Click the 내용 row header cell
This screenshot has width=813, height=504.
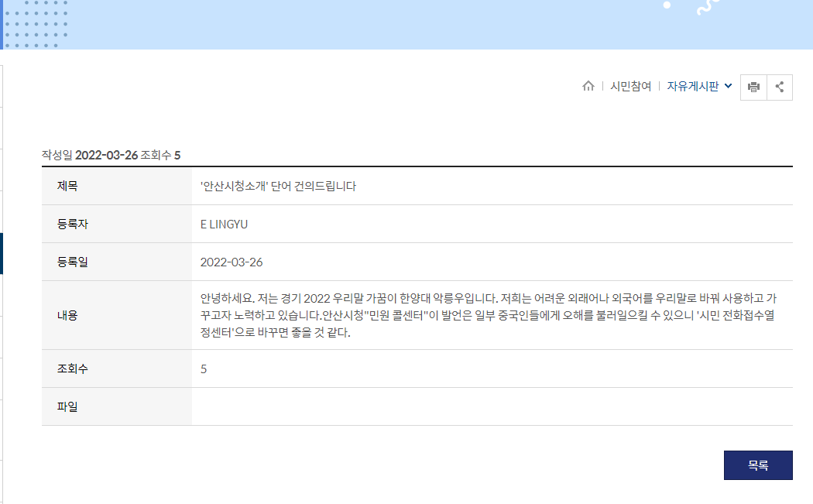point(67,315)
